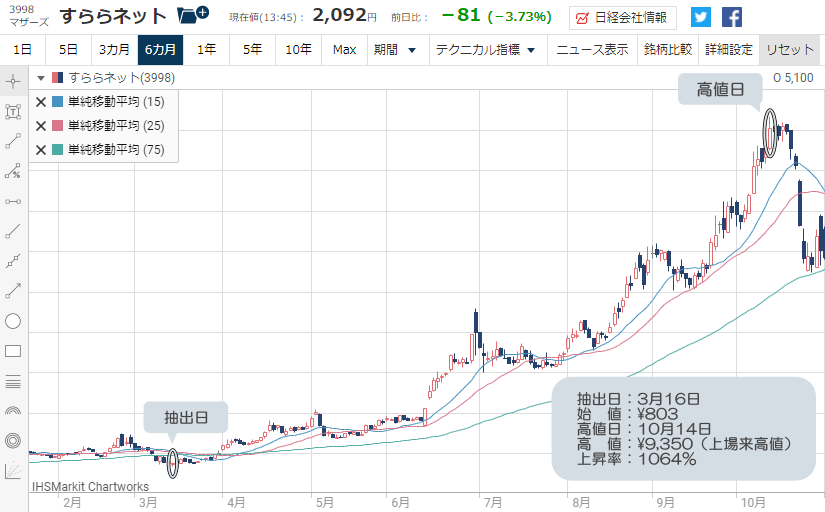Click the 10月 axis label
Viewport: 825px width, 512px height.
click(x=753, y=503)
